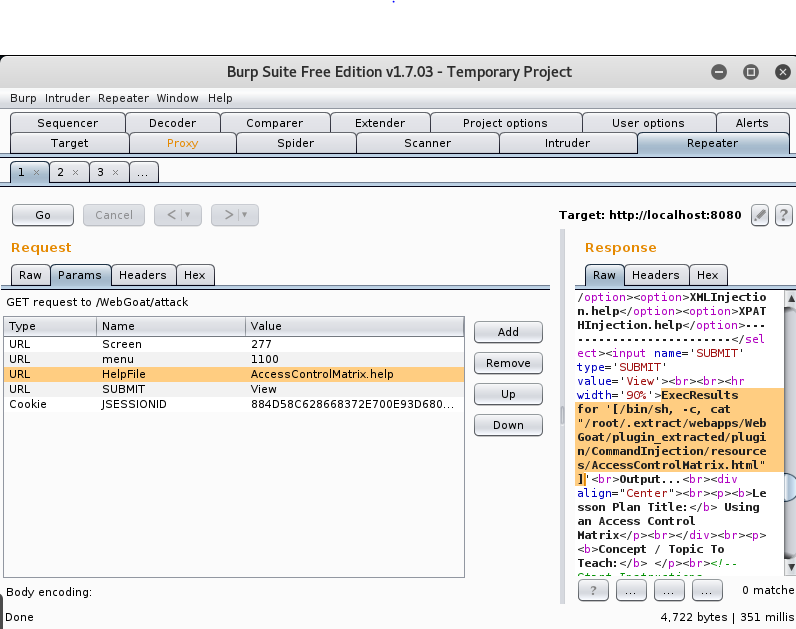Show the Request Params view
The width and height of the screenshot is (796, 629).
tap(80, 275)
